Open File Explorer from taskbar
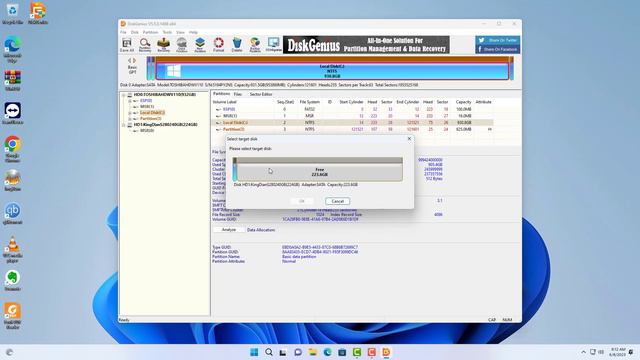The image size is (640, 360). (x=313, y=352)
